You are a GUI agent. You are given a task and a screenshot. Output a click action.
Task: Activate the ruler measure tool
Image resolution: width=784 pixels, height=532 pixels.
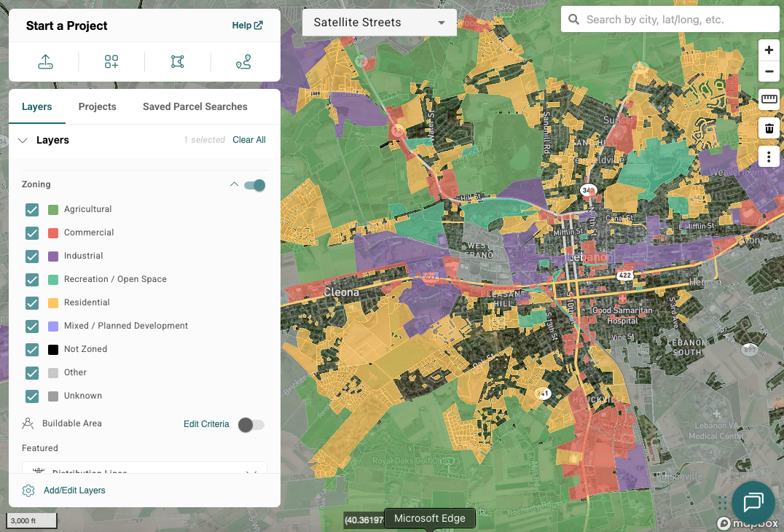(x=769, y=99)
